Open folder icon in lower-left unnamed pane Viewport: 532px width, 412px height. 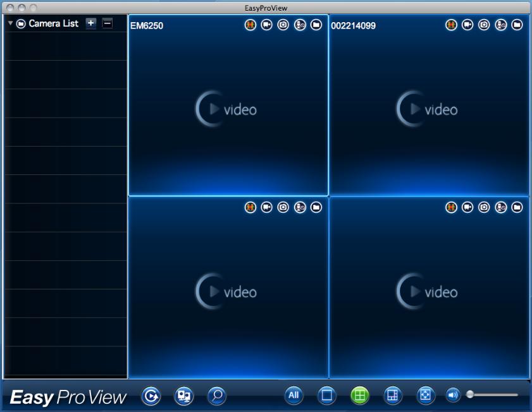click(316, 207)
